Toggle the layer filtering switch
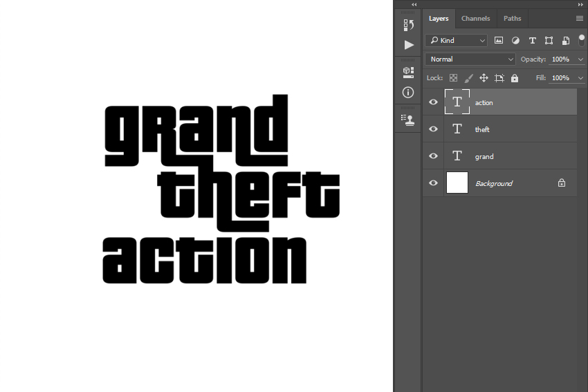588x392 pixels. [x=581, y=40]
